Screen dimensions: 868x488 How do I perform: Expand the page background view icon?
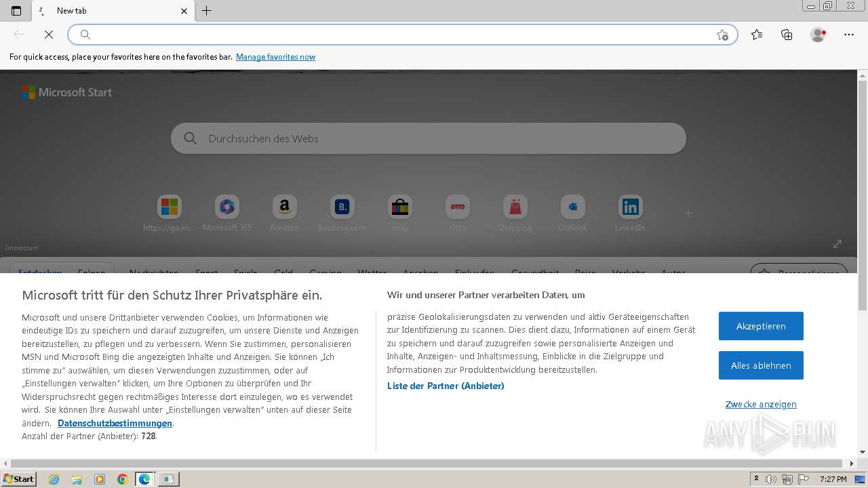pos(837,244)
